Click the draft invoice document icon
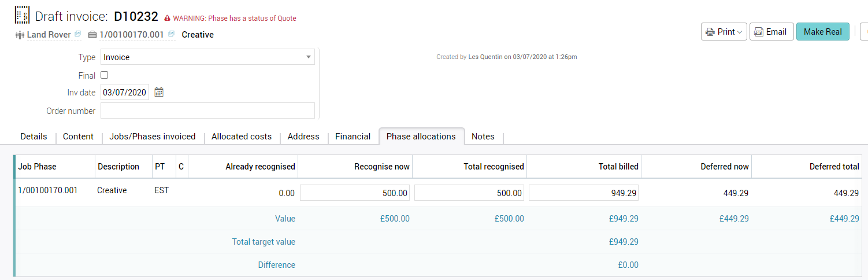Screen dimensions: 868x280 22,15
